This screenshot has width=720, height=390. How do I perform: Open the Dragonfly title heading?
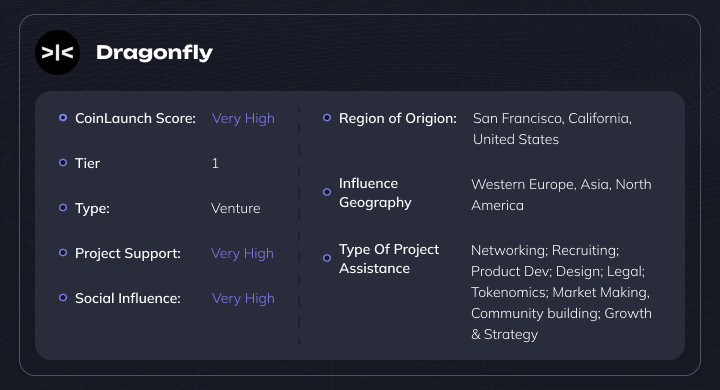[x=154, y=53]
